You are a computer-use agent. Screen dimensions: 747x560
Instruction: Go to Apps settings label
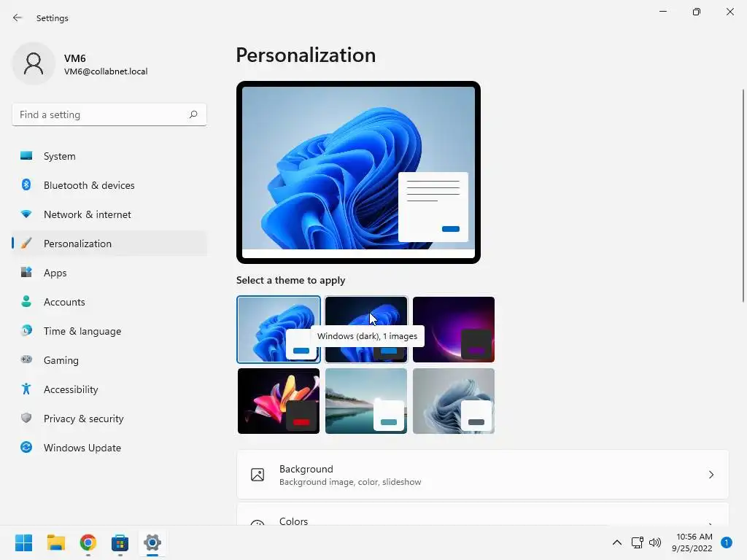tap(55, 273)
